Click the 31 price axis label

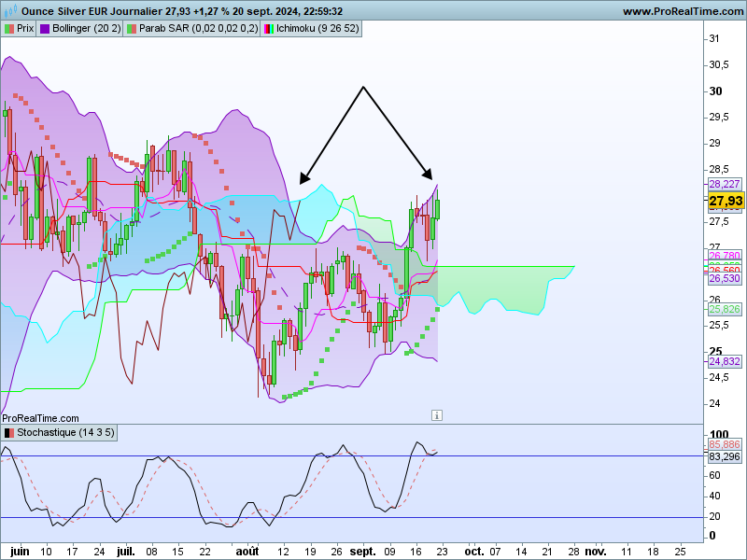point(714,38)
